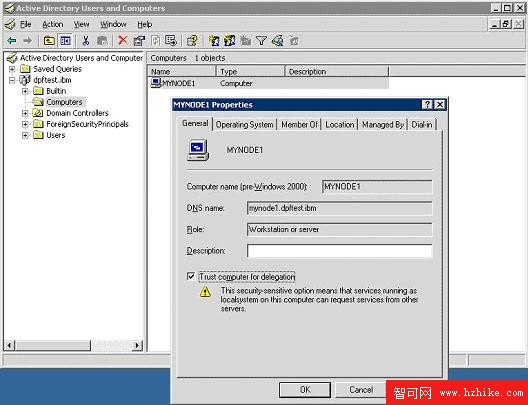This screenshot has width=528, height=405.
Task: Select the Builtin folder tree item
Action: (56, 91)
